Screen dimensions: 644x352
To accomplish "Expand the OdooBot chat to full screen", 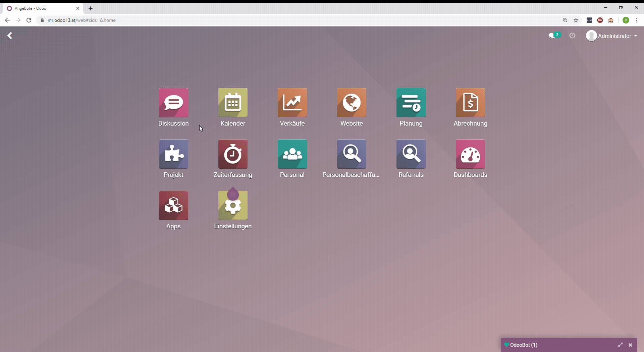I will pyautogui.click(x=620, y=345).
